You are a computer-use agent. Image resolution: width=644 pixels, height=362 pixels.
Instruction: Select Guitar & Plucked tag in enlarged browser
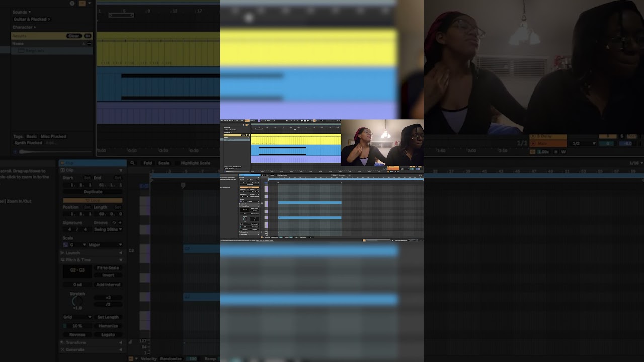click(32, 19)
